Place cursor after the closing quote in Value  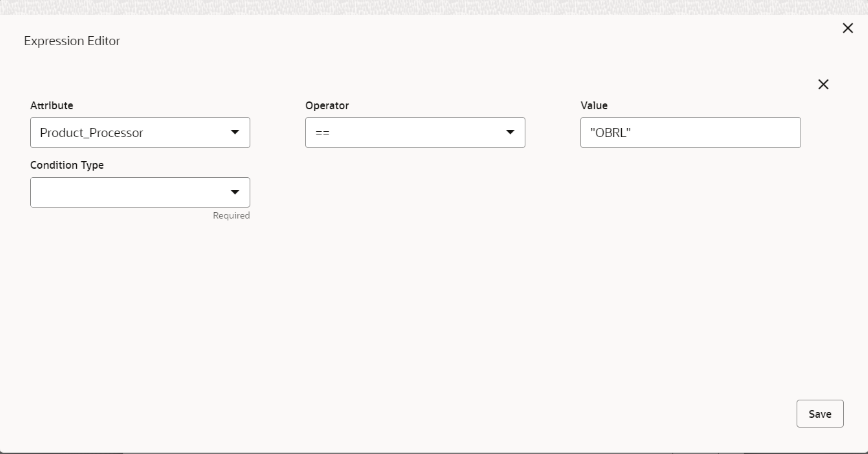pyautogui.click(x=632, y=133)
